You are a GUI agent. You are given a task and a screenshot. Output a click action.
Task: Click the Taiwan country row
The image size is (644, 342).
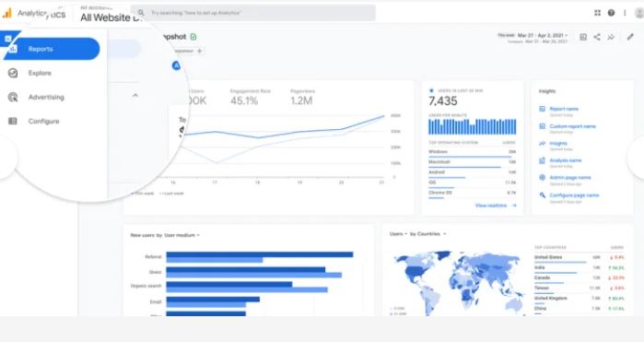coord(580,289)
